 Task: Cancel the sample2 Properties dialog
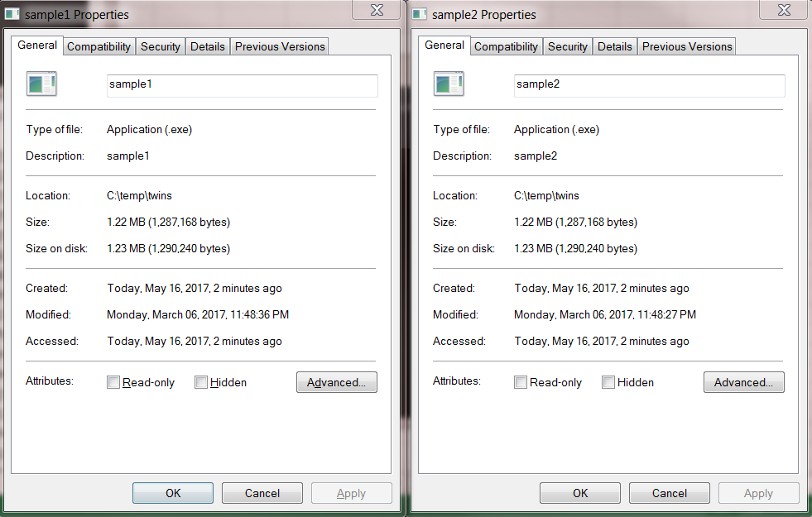click(669, 493)
